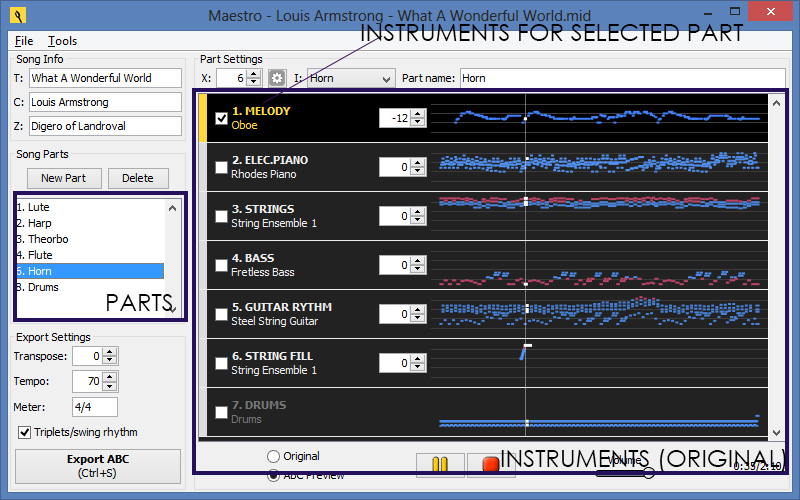Enable the 6. STRING FILL track checkbox
Screen dimensions: 800x500
pyautogui.click(x=221, y=363)
